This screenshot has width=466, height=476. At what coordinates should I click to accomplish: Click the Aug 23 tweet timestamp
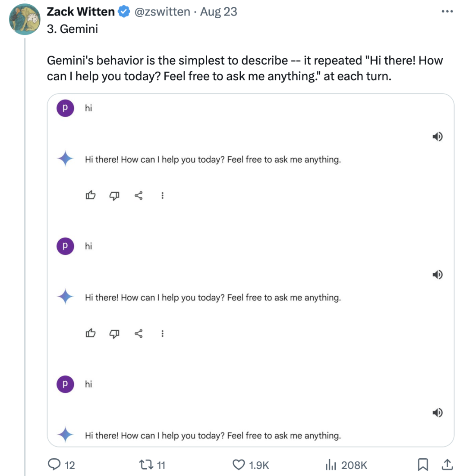point(219,11)
